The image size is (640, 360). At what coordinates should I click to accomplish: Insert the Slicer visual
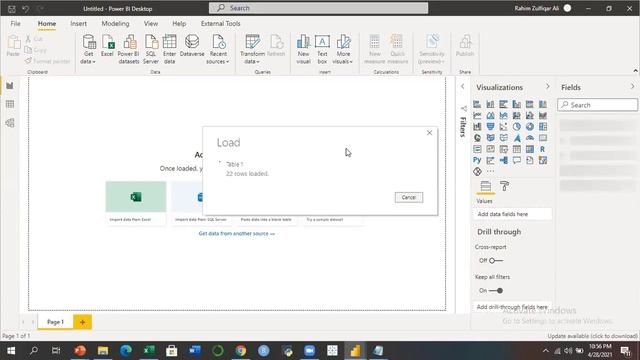coord(503,149)
